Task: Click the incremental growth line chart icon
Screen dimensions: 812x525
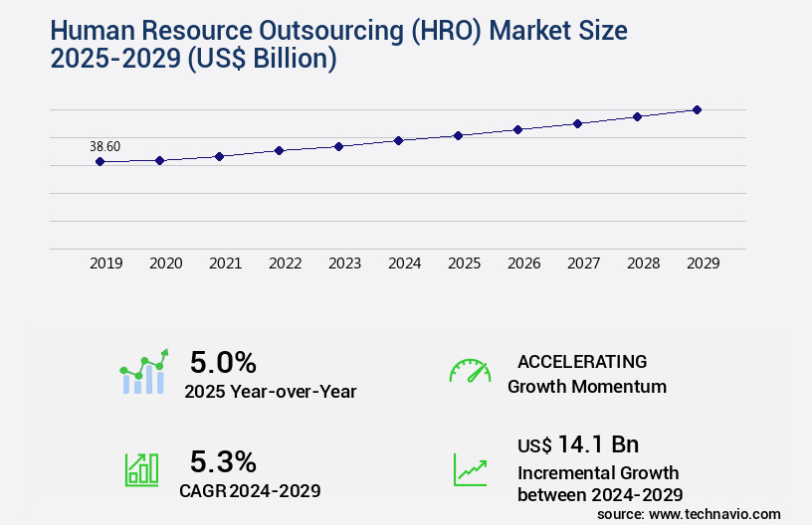Action: point(470,469)
